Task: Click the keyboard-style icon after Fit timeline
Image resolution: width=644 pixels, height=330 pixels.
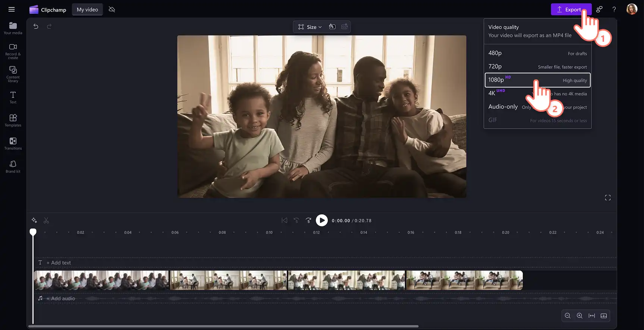Action: tap(604, 316)
